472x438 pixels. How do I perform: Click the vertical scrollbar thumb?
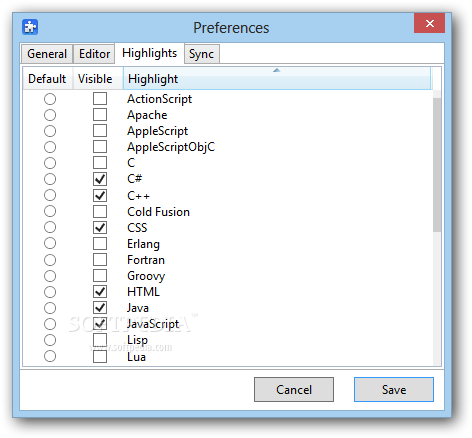point(437,165)
